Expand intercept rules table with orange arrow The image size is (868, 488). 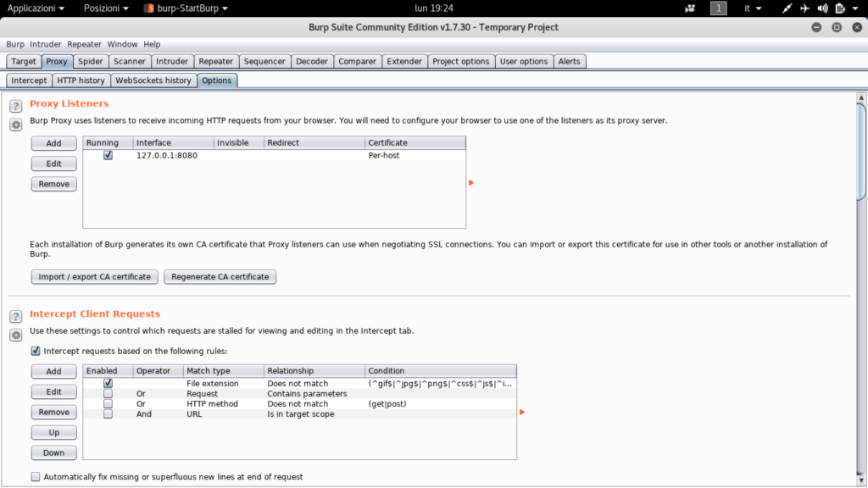[x=522, y=413]
